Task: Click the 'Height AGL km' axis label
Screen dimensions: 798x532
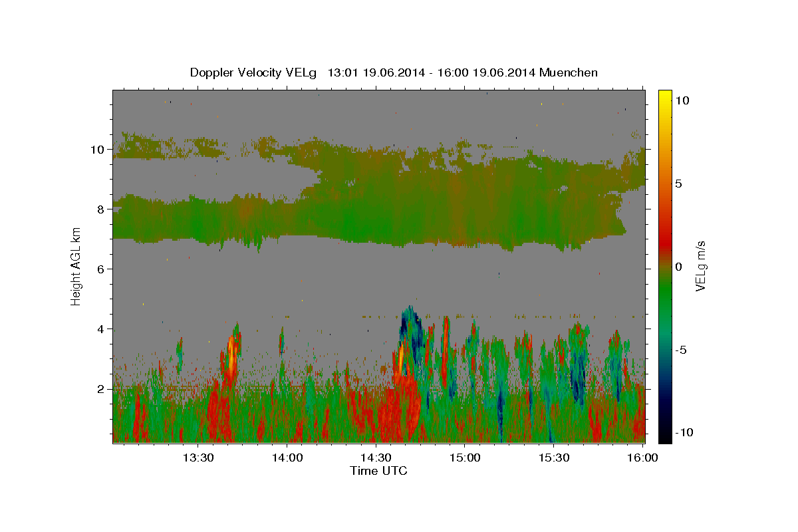Action: point(76,266)
